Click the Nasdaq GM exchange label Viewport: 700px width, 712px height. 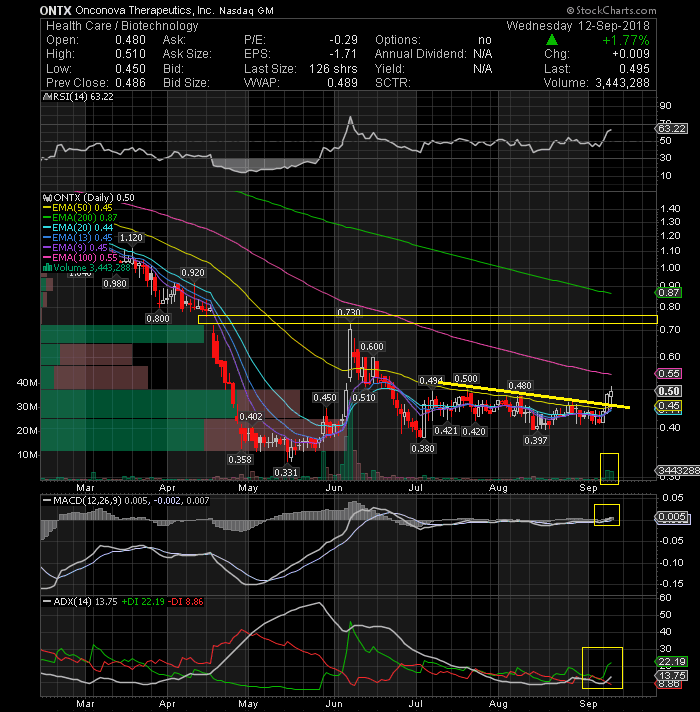(x=246, y=10)
